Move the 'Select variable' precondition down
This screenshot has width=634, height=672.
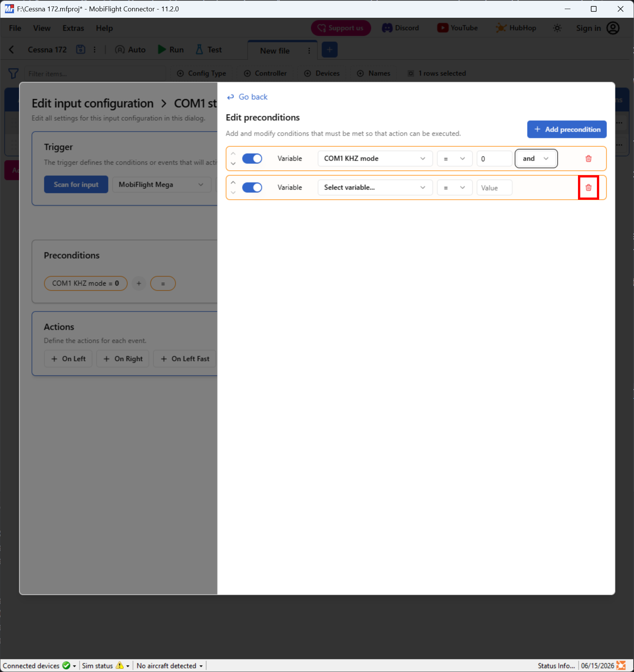tap(233, 193)
